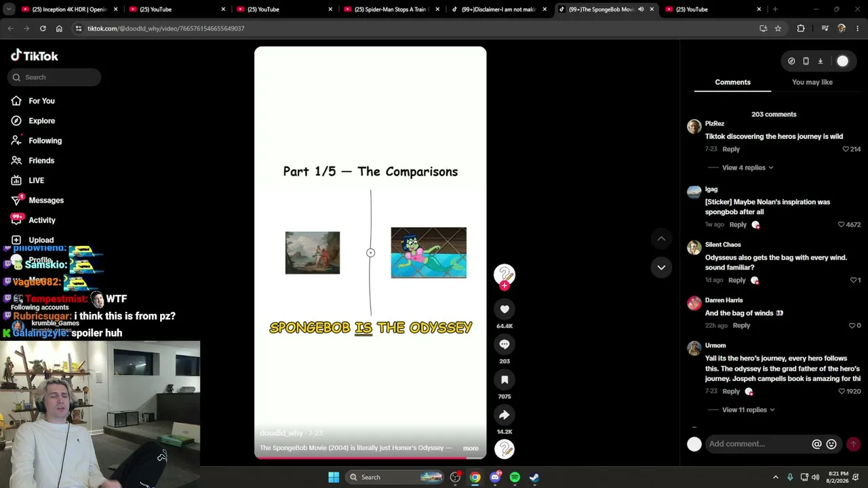Image resolution: width=868 pixels, height=488 pixels.
Task: Open the phone app icon in top pill
Action: click(x=806, y=61)
